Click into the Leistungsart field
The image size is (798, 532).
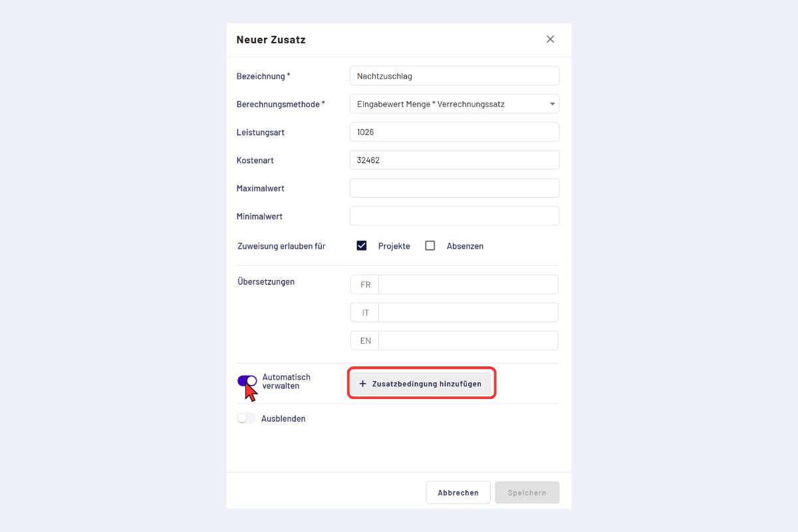click(x=454, y=132)
